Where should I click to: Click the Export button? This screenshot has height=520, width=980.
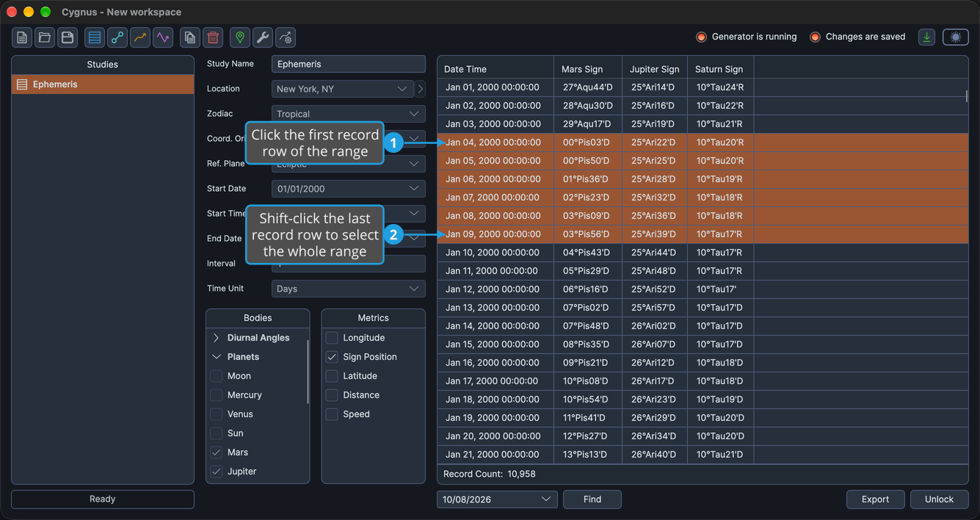point(876,499)
